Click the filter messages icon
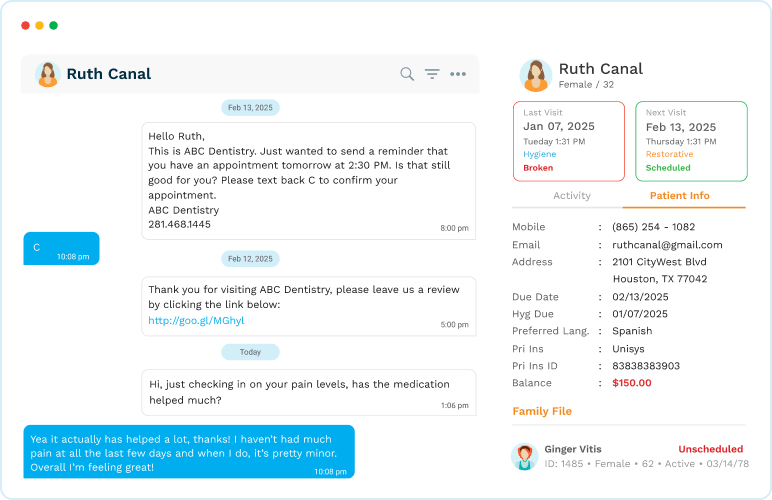 coord(432,74)
